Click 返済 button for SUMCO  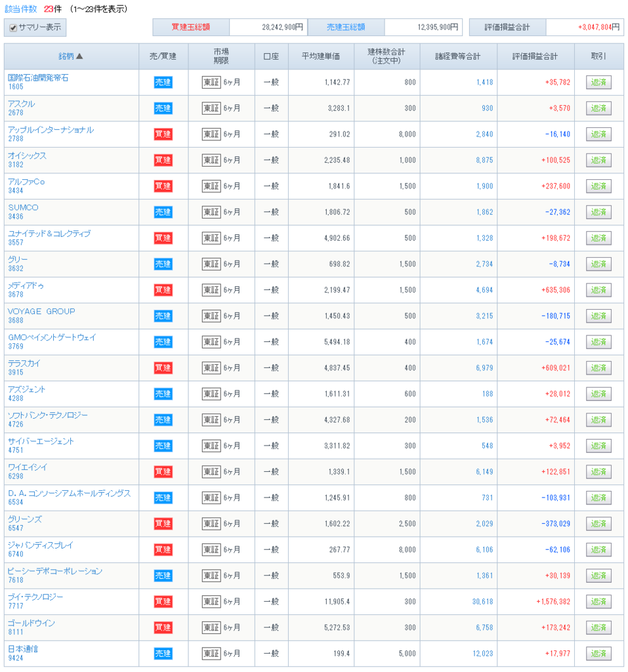pyautogui.click(x=598, y=212)
